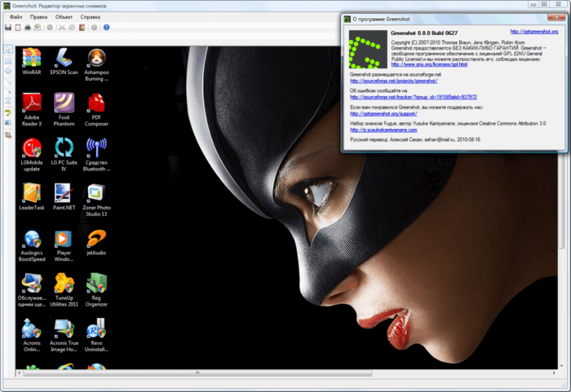Screen dimensions: 571x392
Task: Select the text box tool
Action: click(8, 100)
